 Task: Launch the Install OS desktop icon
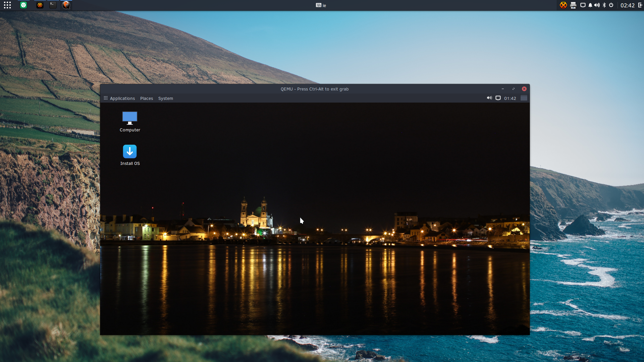click(130, 155)
